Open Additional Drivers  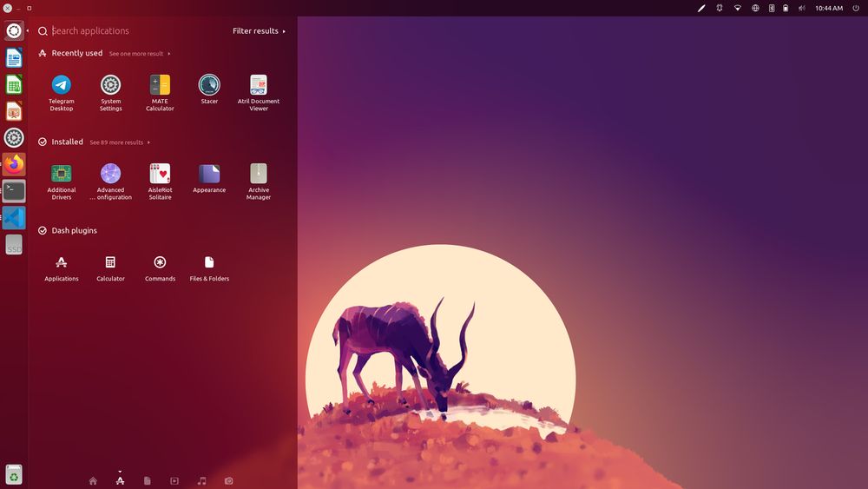62,181
